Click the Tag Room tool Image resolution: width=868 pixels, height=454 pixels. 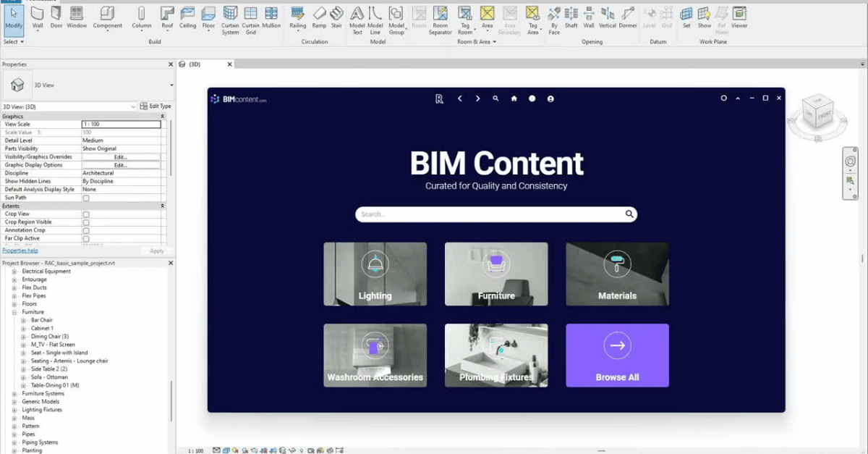point(465,20)
